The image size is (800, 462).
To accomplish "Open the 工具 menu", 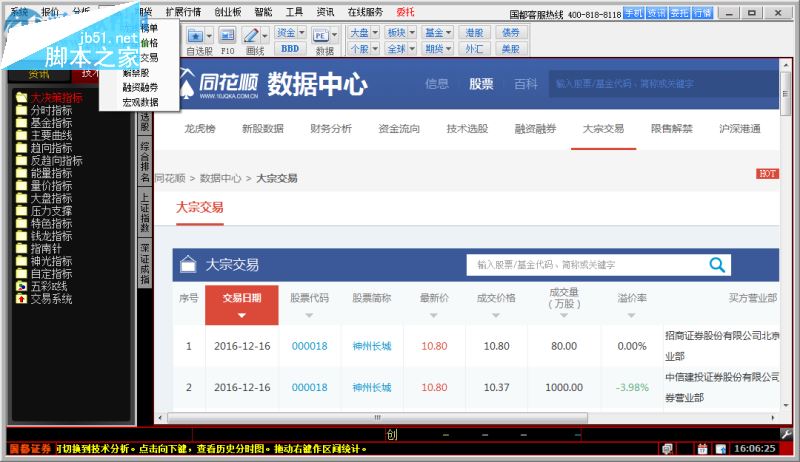I will click(x=294, y=12).
